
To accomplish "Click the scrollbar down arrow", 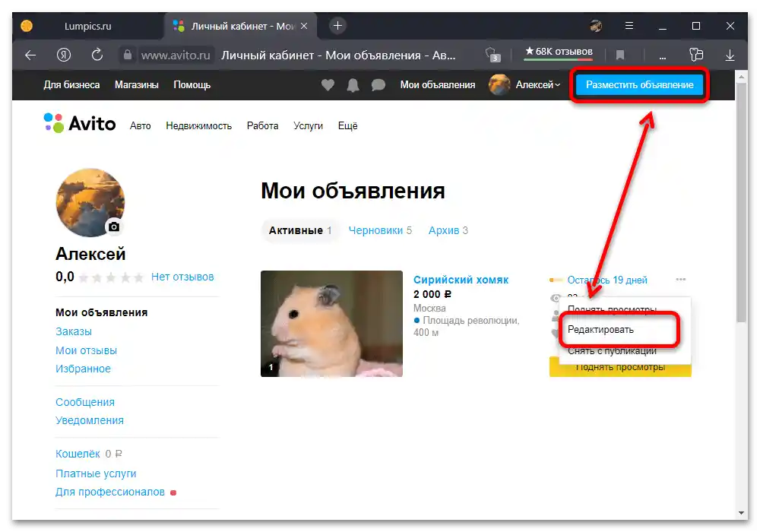I will [x=741, y=513].
